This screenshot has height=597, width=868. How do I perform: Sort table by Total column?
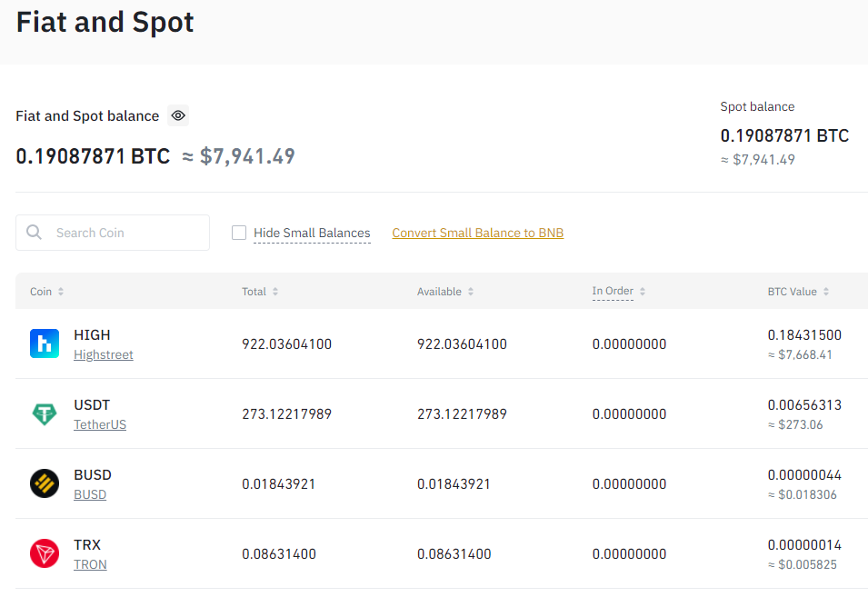260,292
